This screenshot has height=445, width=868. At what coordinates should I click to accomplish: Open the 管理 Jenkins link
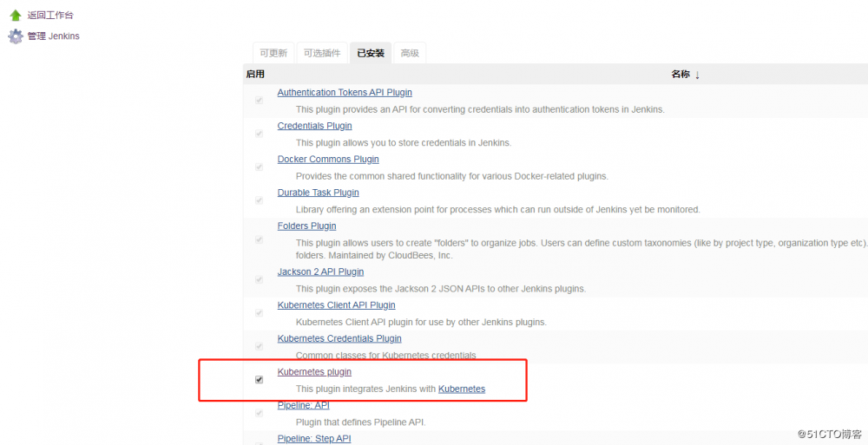tap(54, 36)
